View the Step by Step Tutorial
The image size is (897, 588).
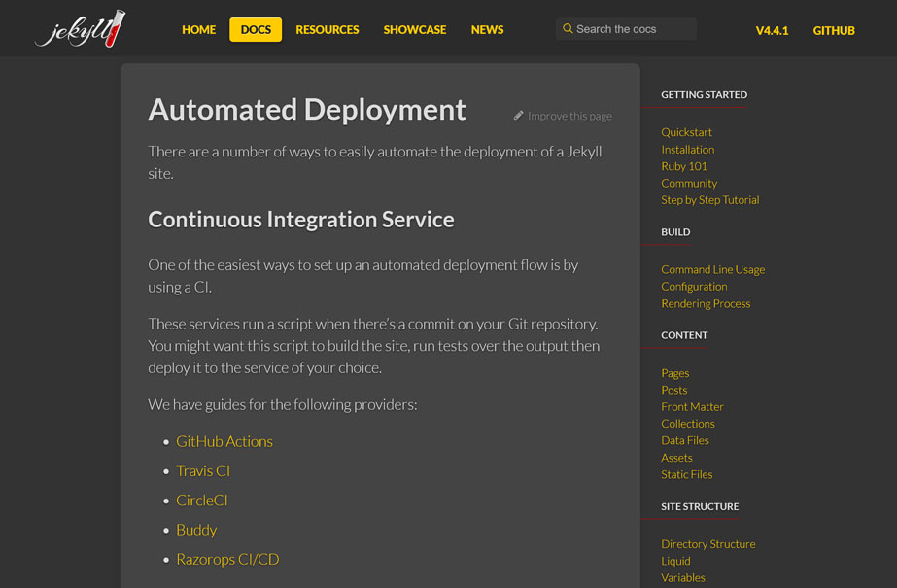[x=709, y=199]
